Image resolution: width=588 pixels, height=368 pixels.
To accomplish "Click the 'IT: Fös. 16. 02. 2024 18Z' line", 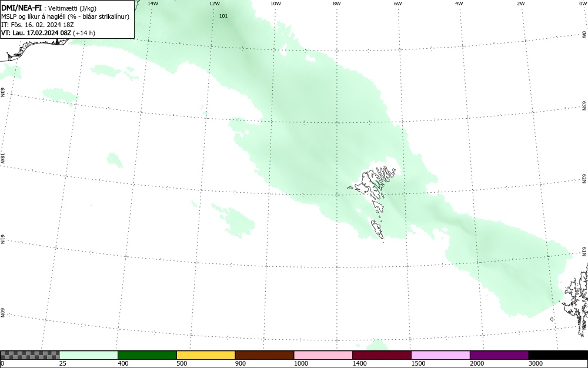I will pos(38,25).
